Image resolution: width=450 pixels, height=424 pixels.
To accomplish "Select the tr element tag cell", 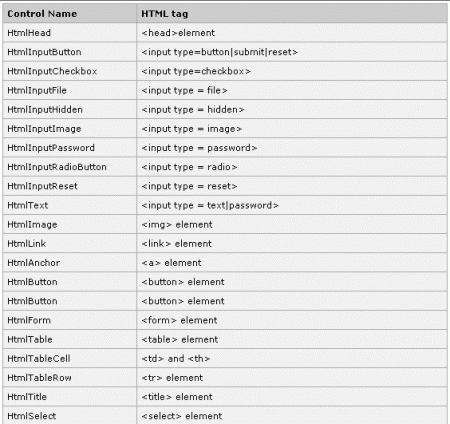I will pos(292,378).
